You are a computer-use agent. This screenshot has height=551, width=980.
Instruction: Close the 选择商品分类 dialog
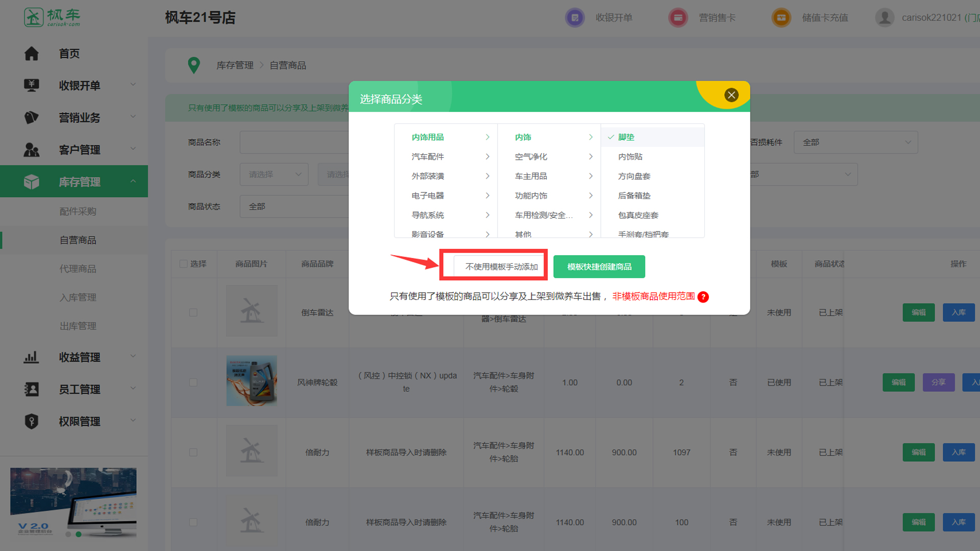pyautogui.click(x=731, y=95)
